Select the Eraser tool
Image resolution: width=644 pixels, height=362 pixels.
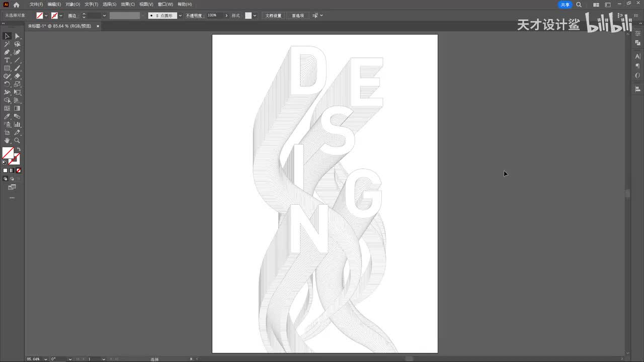[17, 76]
